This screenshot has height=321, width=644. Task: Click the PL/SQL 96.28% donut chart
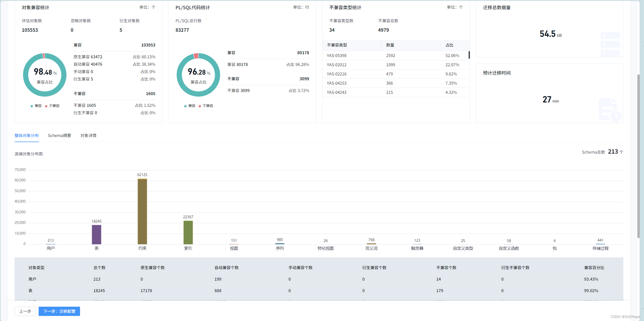198,75
